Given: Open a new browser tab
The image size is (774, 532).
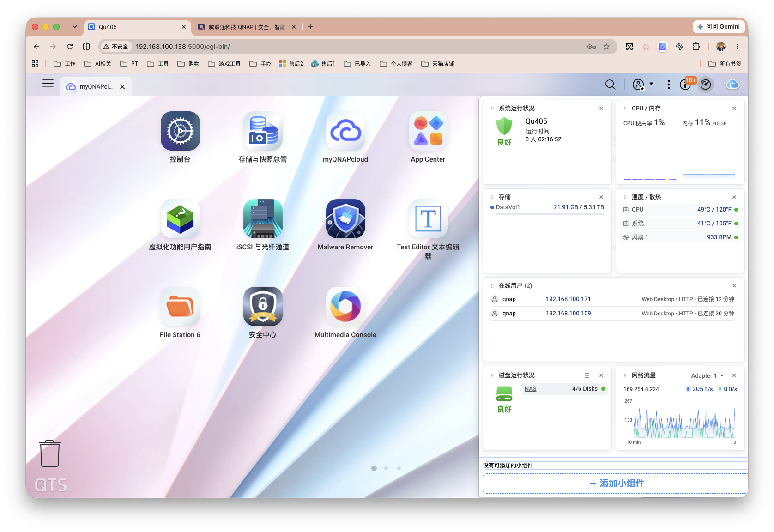Looking at the screenshot, I should point(310,27).
